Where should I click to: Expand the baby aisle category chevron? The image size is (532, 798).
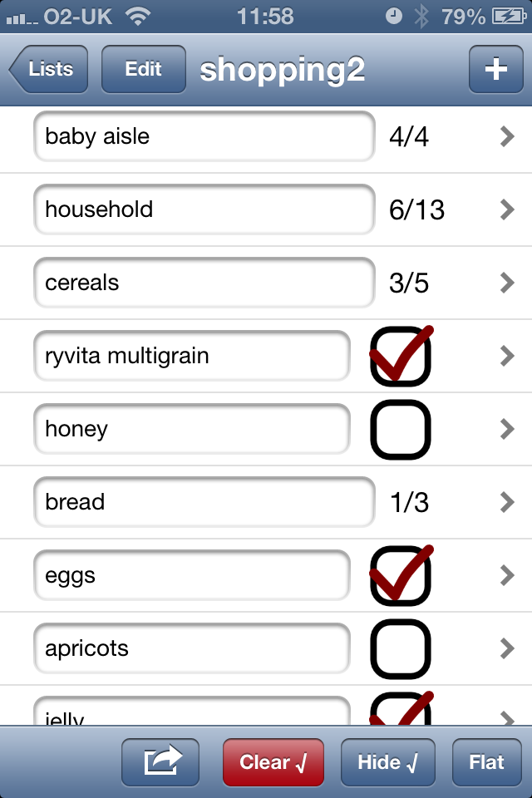coord(507,137)
